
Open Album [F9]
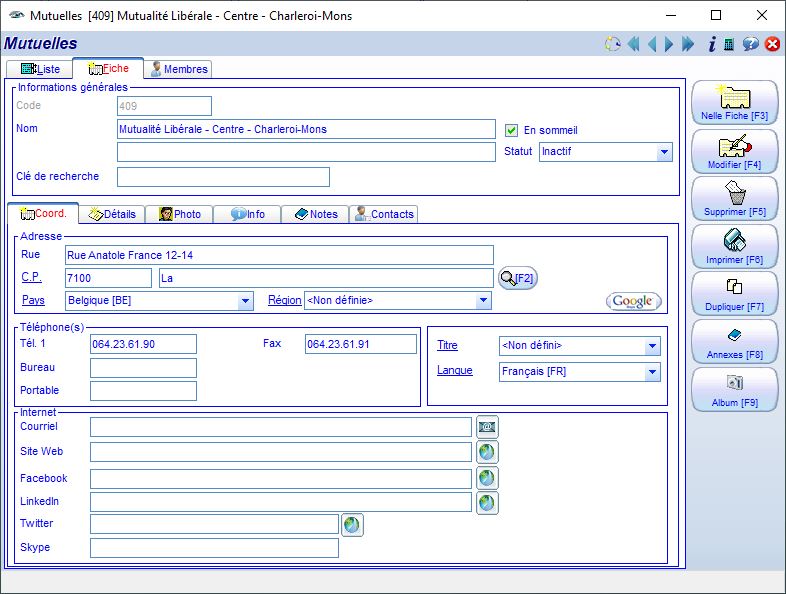(734, 389)
